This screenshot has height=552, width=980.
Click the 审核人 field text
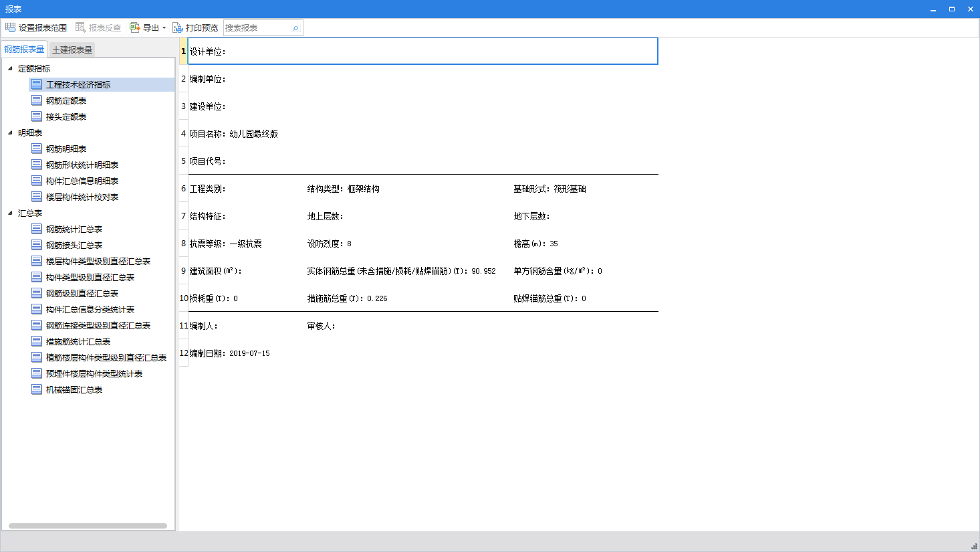pos(322,326)
